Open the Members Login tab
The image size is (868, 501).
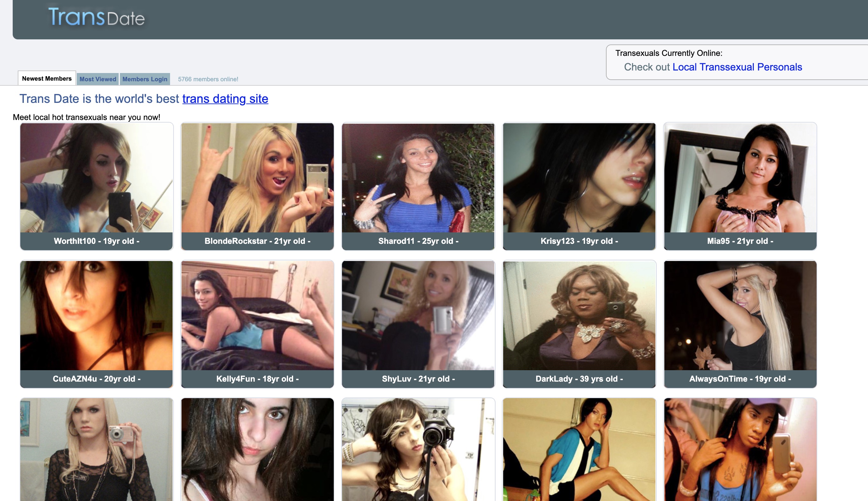click(x=144, y=79)
